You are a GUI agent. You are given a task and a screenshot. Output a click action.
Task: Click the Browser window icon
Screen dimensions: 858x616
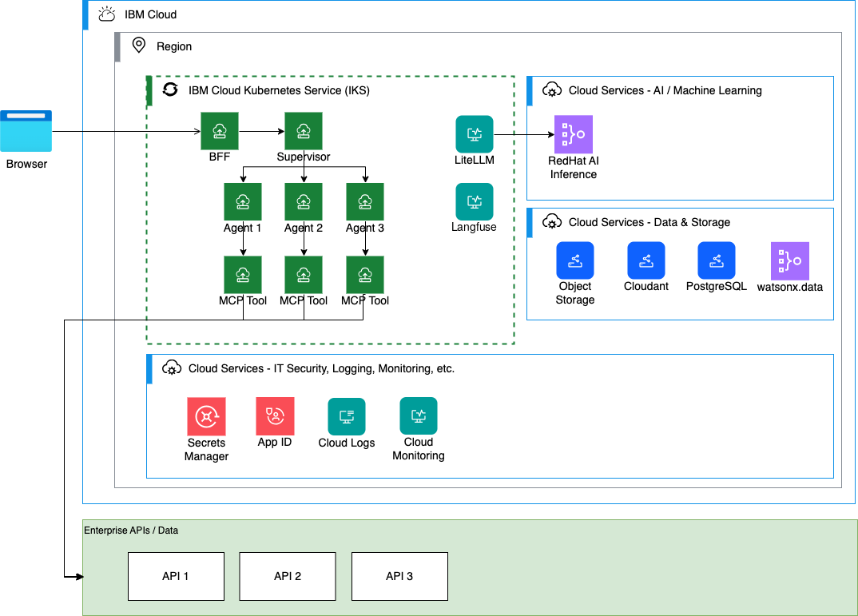[26, 131]
